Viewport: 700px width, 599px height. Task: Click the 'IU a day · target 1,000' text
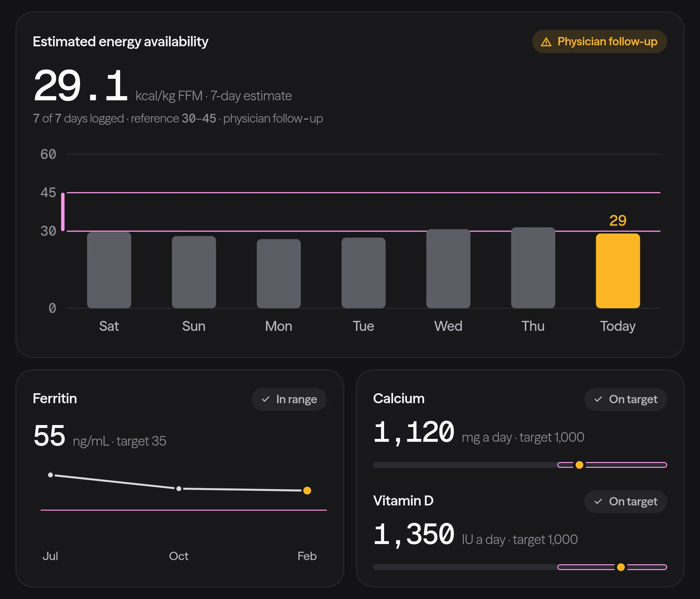tap(520, 540)
